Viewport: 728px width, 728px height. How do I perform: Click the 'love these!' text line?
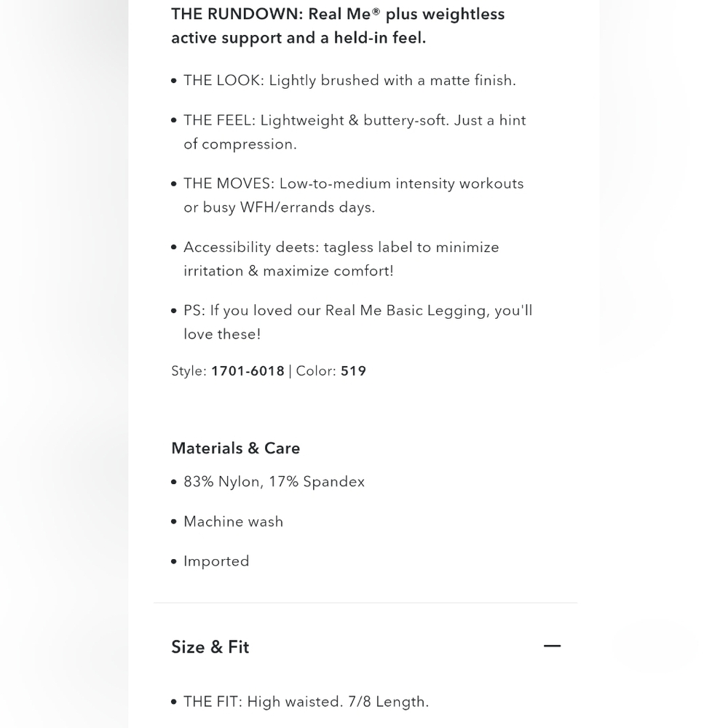[x=222, y=334]
